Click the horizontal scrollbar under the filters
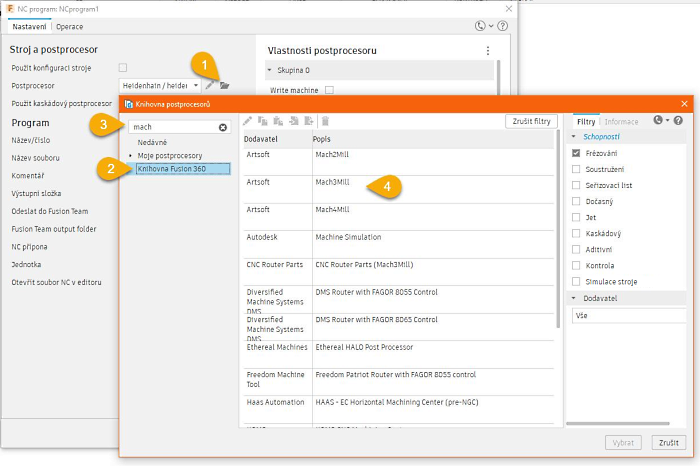The width and height of the screenshot is (700, 466). [x=618, y=423]
